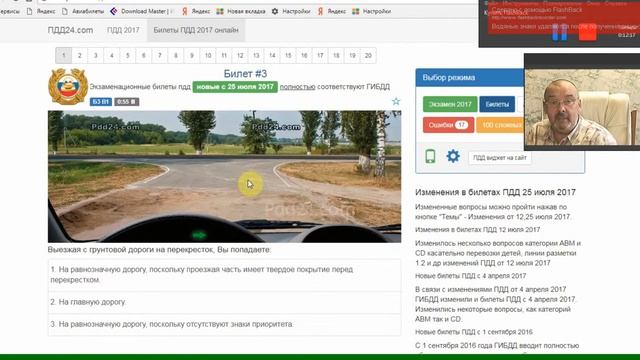This screenshot has height=360, width=640.
Task: Go to question 13
Action: click(x=256, y=56)
